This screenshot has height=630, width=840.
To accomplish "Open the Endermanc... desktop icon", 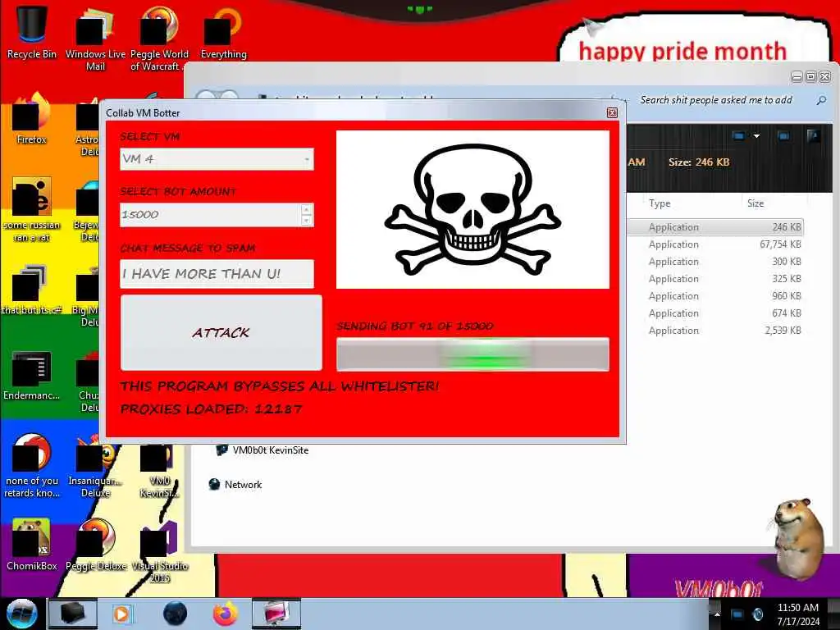I will pos(32,375).
